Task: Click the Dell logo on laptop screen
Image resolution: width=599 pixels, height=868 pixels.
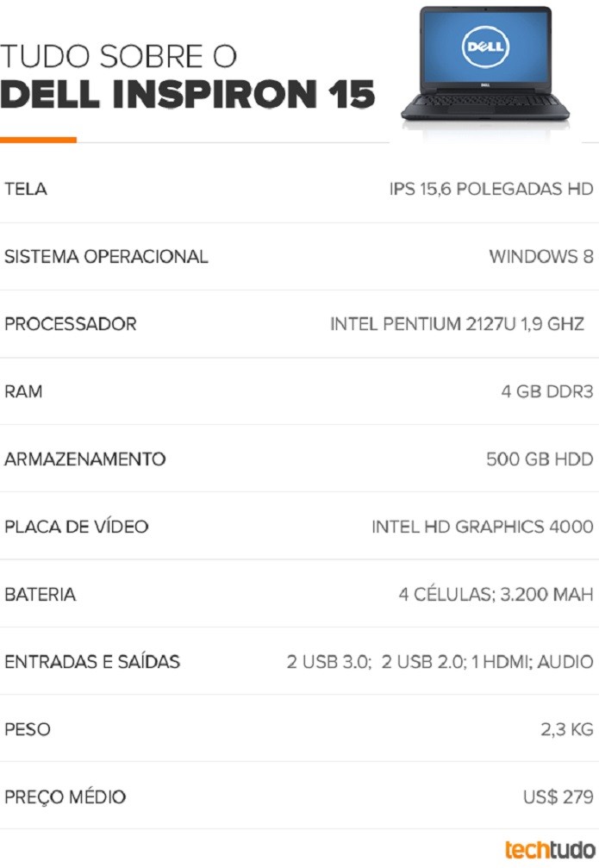Action: pyautogui.click(x=485, y=46)
